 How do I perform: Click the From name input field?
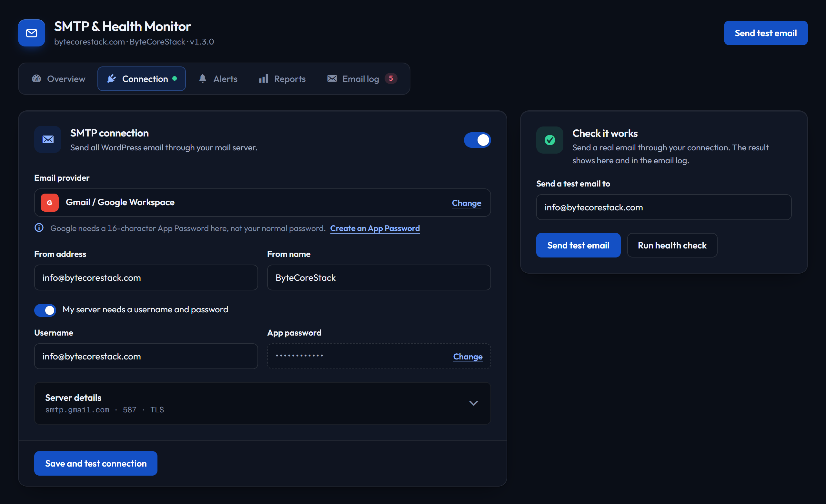pyautogui.click(x=379, y=277)
